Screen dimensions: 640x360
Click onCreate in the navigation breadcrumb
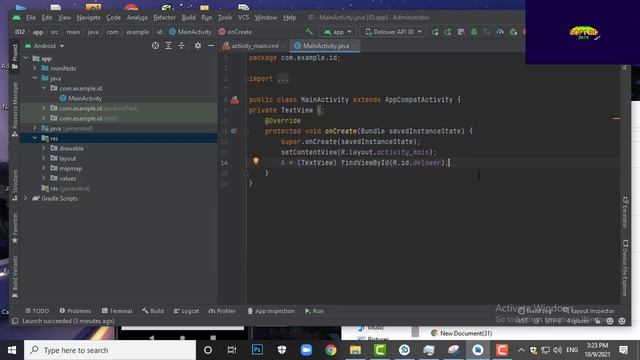(235, 32)
